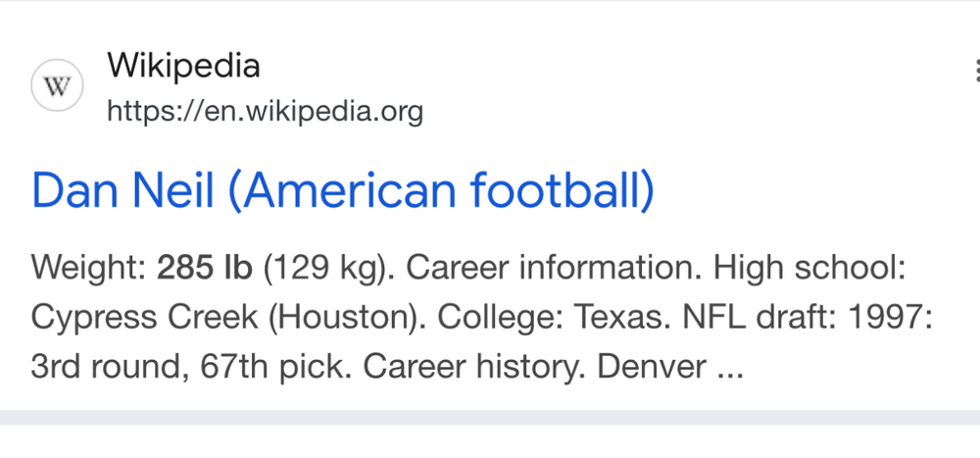
Task: Click the gray divider below the result
Action: [x=490, y=418]
